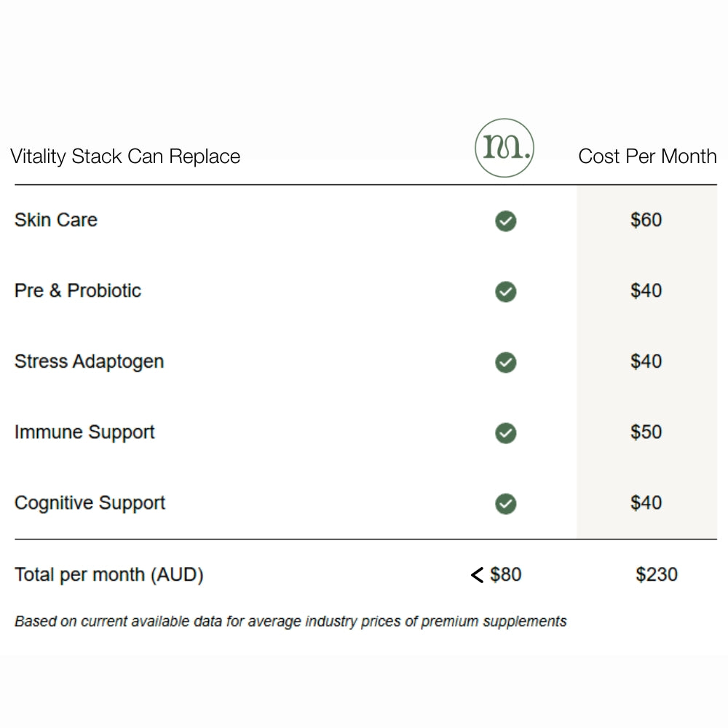Click the Stress Adaptogen checkmark icon
The width and height of the screenshot is (728, 728).
(x=505, y=363)
